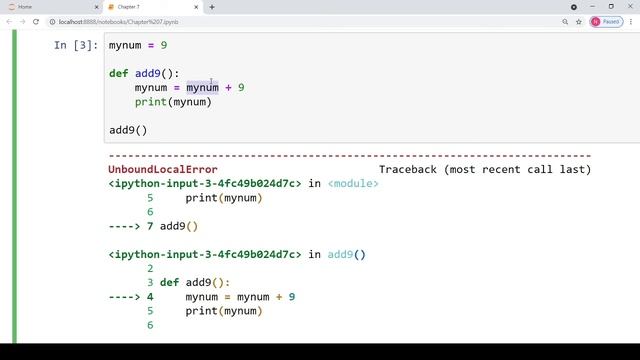
Task: Close the Home tab
Action: [96, 7]
